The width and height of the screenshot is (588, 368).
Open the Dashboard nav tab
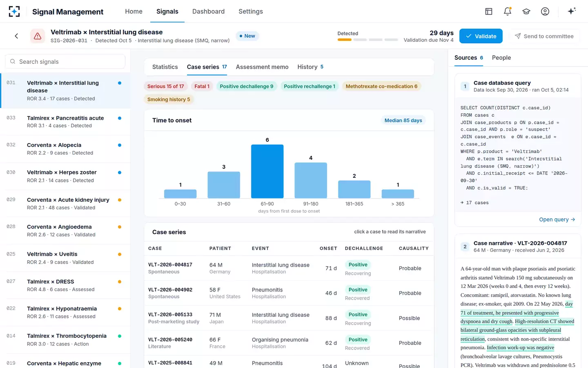pos(208,11)
